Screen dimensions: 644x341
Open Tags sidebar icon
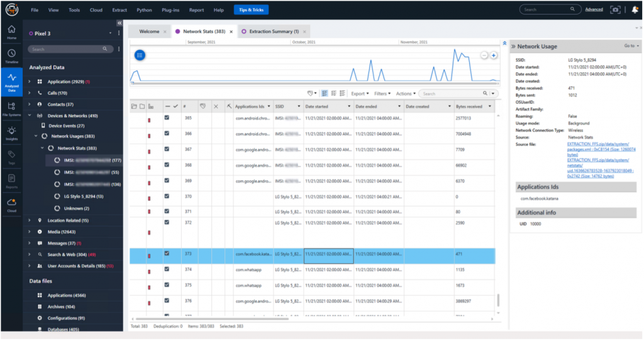point(11,157)
